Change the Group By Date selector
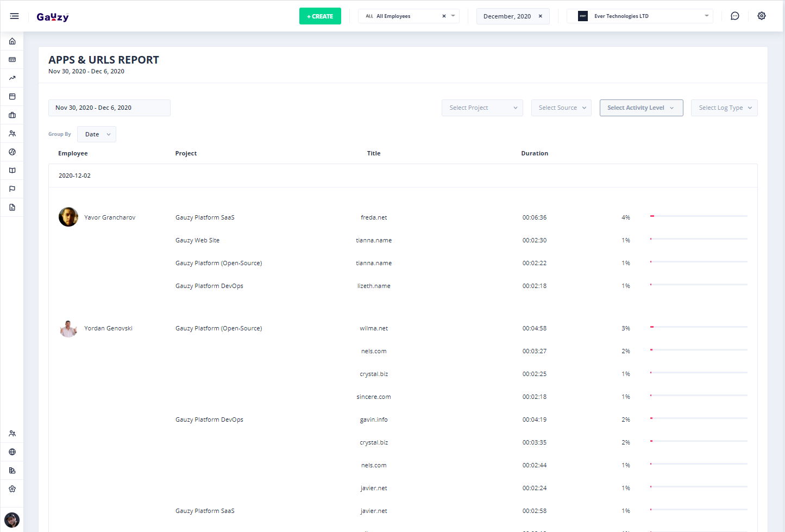 97,134
